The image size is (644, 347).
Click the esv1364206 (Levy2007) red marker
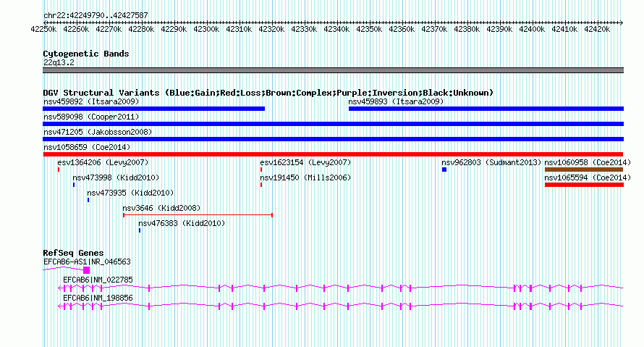click(x=59, y=170)
